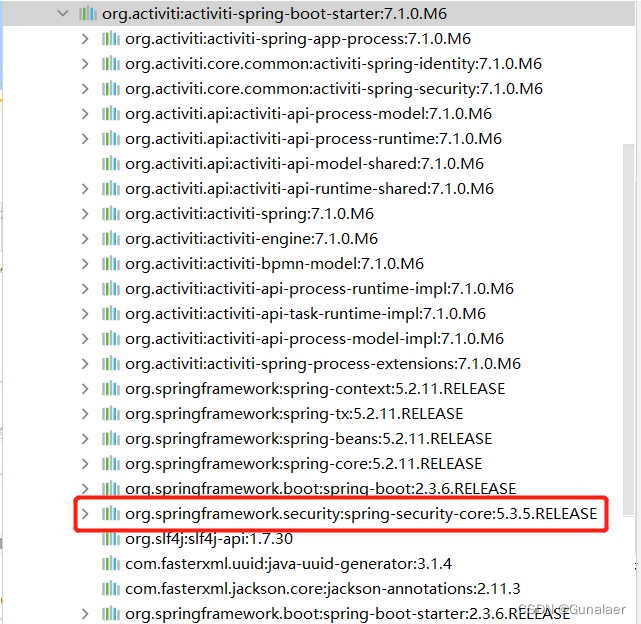Click library icon of activiti-api-model-shared
641x624 pixels.
(x=110, y=164)
